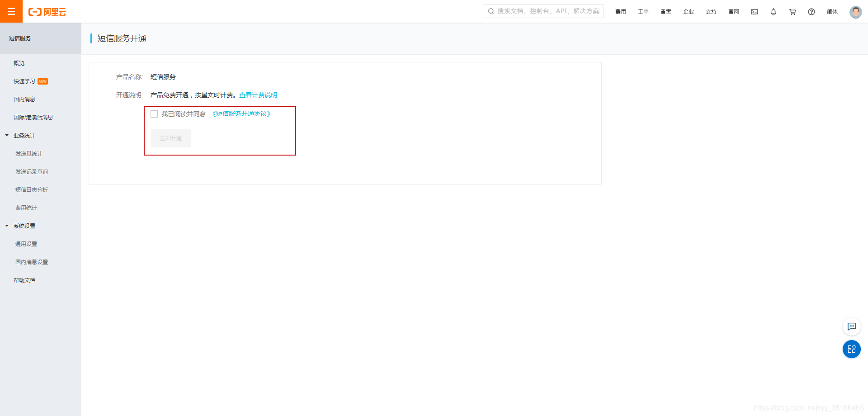Click the 短信服务 sidebar header

(x=20, y=38)
